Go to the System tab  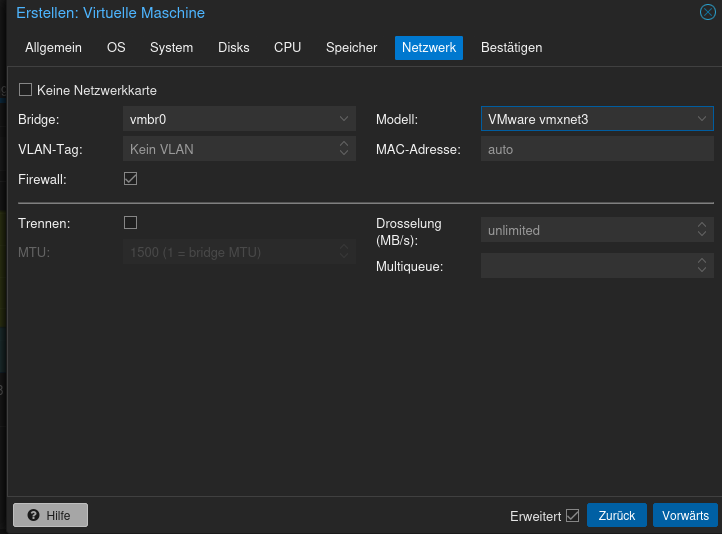point(172,48)
